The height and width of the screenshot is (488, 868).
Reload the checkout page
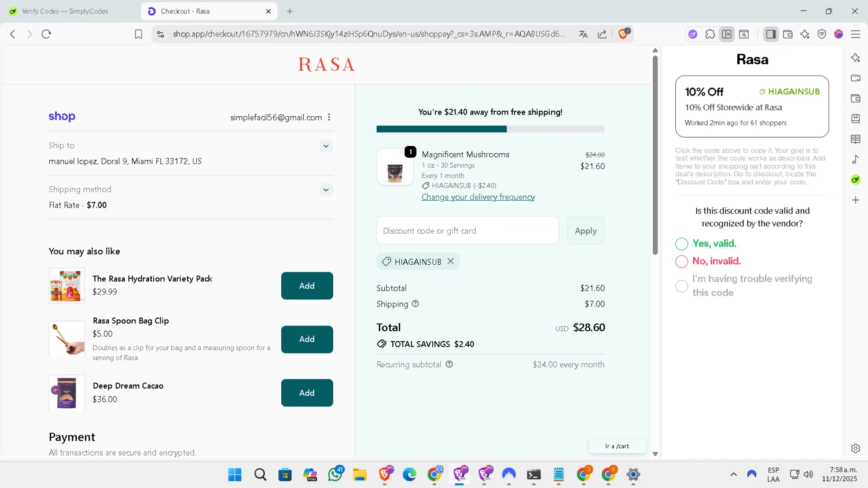click(46, 34)
